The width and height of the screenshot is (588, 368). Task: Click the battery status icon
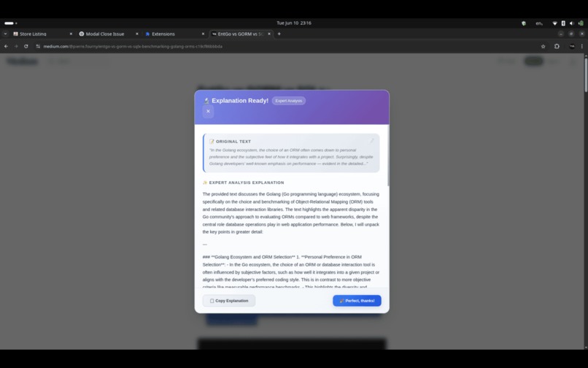click(581, 23)
